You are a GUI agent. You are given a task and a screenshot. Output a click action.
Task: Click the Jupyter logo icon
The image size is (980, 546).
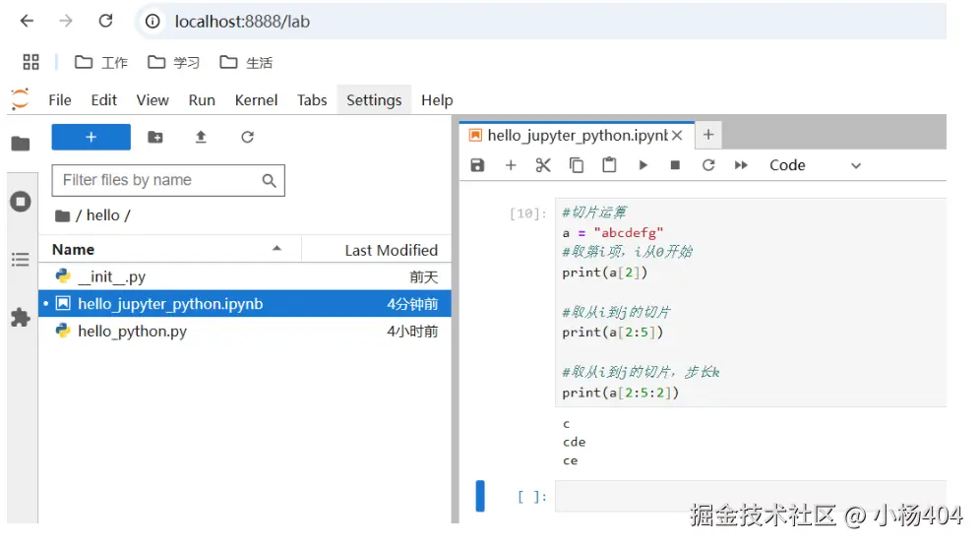point(20,99)
